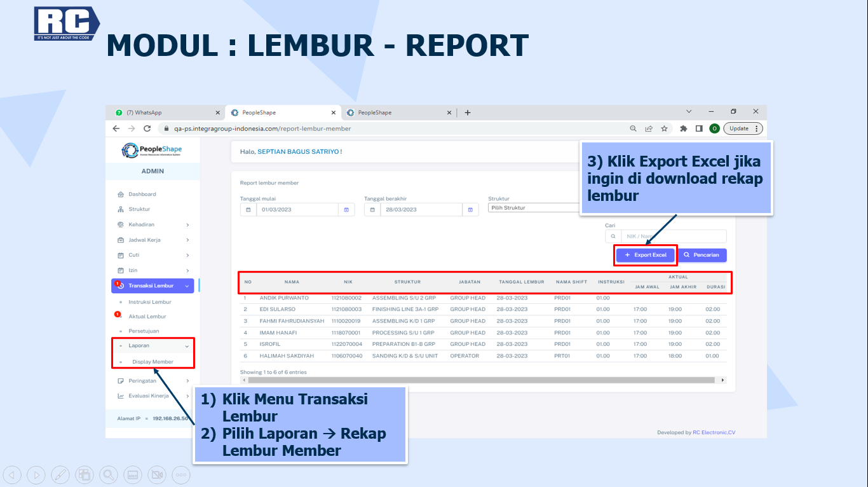
Task: Click the Dashboard home icon in sidebar
Action: click(x=121, y=195)
